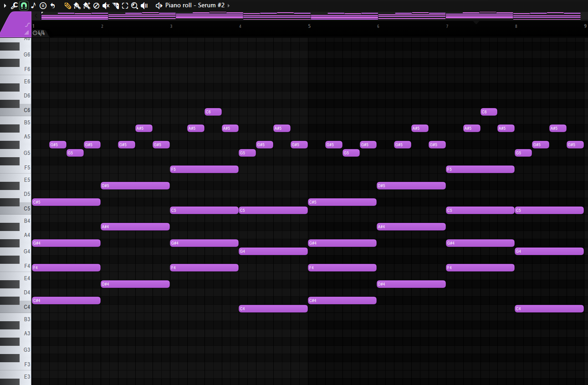Select the F5 note in bar 7
The image size is (588, 385).
(480, 169)
